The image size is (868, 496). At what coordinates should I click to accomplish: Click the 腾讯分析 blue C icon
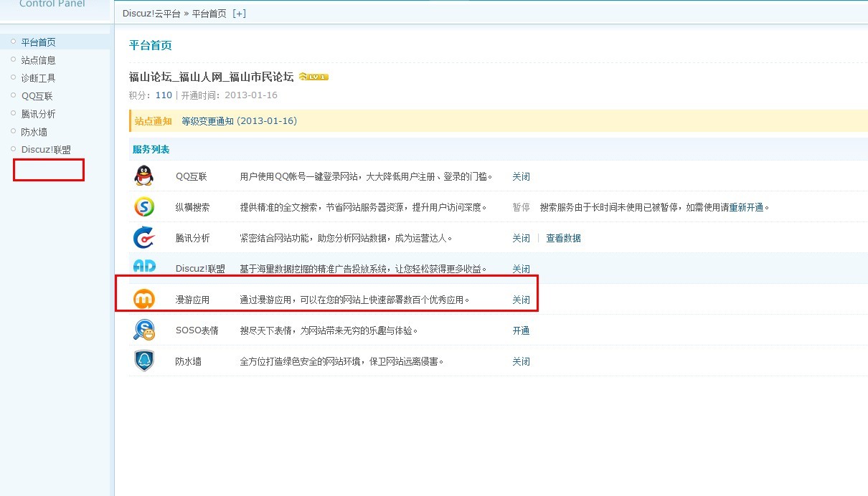coord(144,237)
